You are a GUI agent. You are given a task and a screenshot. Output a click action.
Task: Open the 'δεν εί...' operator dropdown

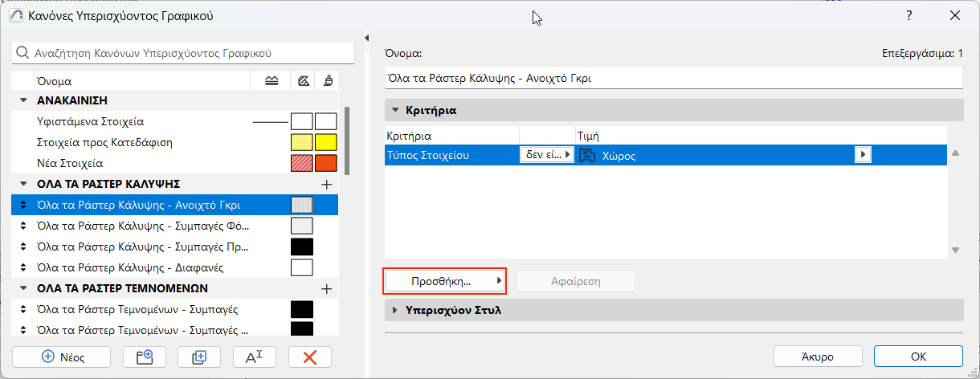(x=548, y=156)
